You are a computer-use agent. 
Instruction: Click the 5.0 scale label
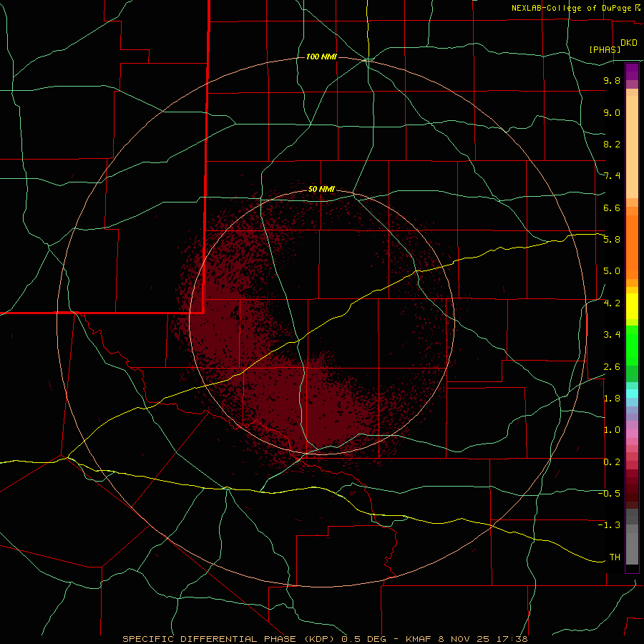click(612, 271)
